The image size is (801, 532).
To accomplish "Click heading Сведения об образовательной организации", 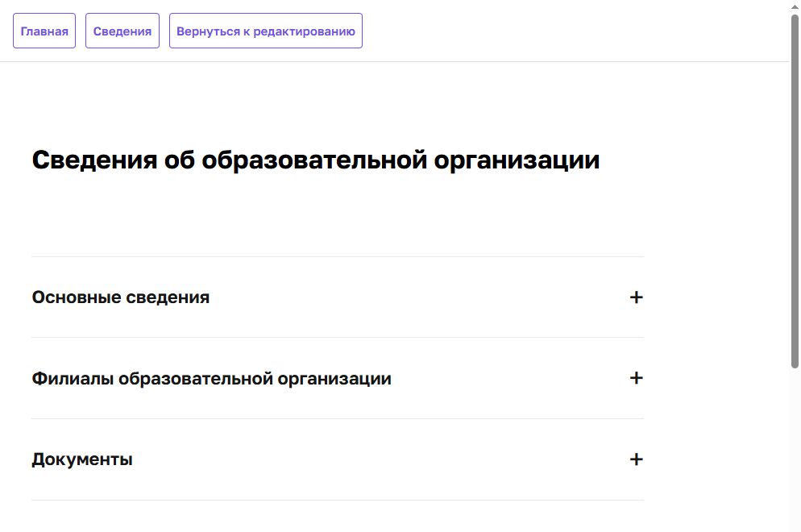I will pyautogui.click(x=316, y=160).
